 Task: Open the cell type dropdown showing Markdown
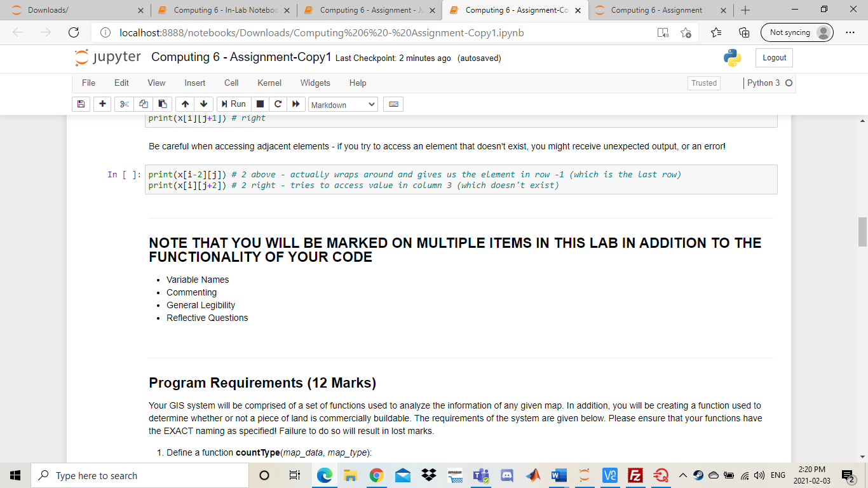point(343,104)
